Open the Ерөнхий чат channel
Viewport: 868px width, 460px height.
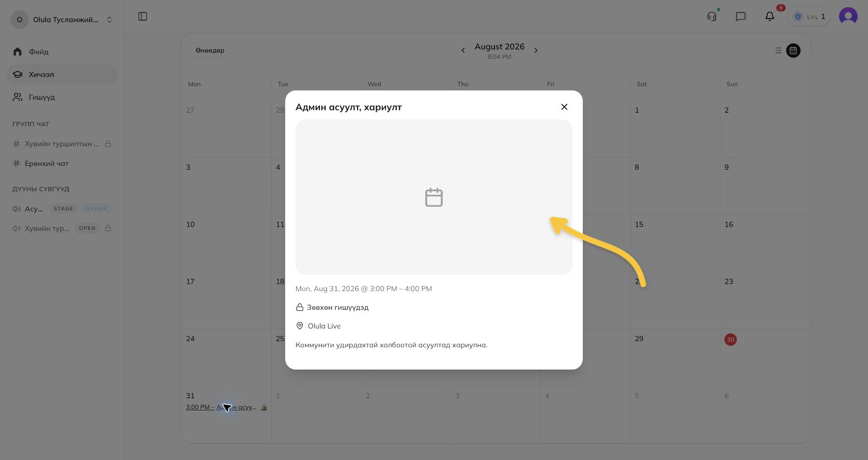point(62,163)
